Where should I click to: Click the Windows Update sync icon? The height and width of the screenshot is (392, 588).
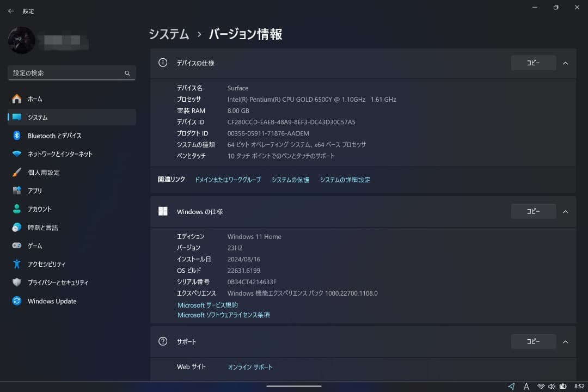(17, 301)
